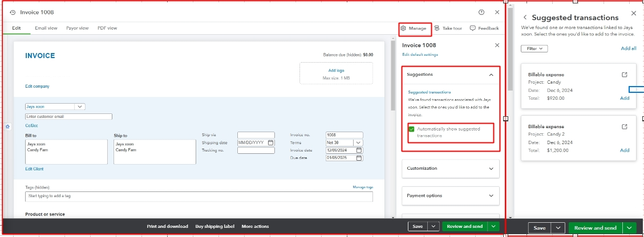Screen dimensions: 644x237
Task: Click the Feedback speech bubble icon
Action: (473, 28)
